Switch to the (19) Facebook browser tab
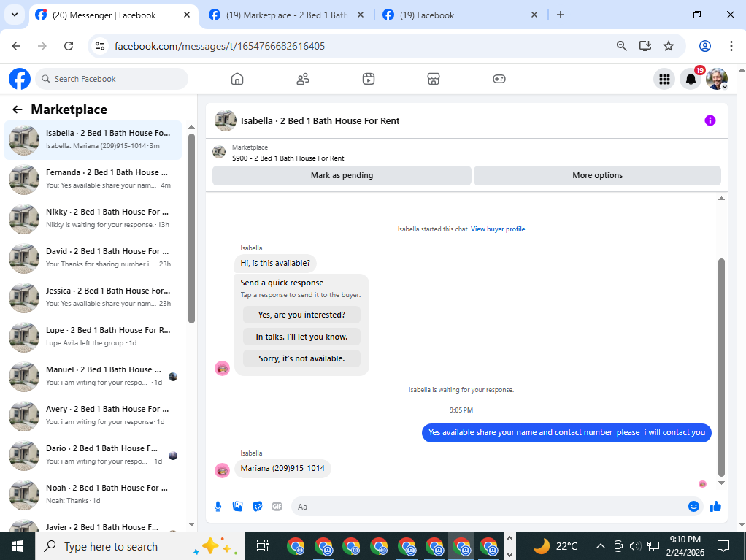This screenshot has height=560, width=746. click(461, 15)
